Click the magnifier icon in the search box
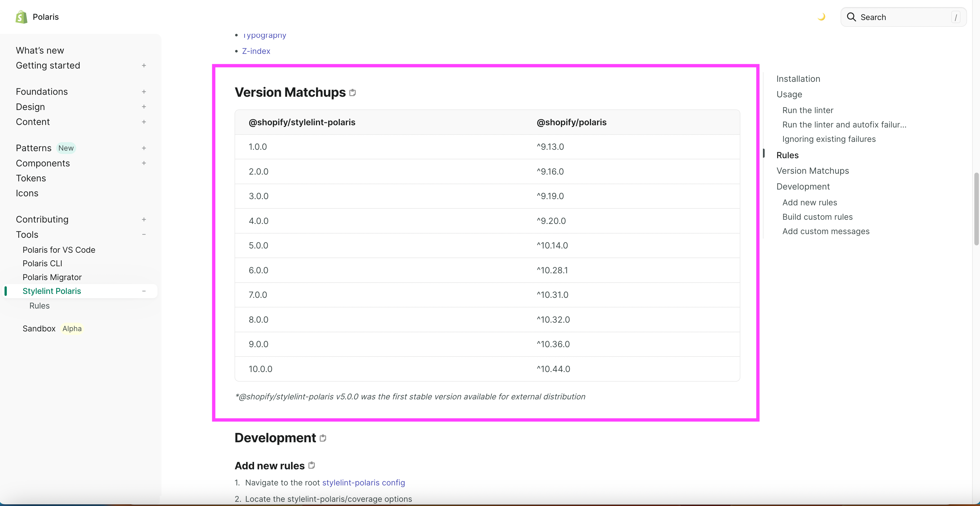 [x=851, y=17]
